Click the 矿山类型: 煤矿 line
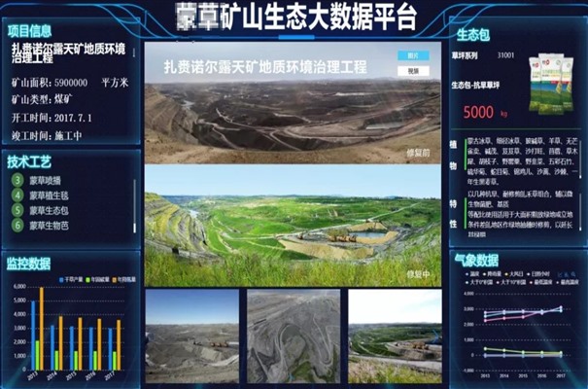Screen dimensions: 588x389 point(42,99)
